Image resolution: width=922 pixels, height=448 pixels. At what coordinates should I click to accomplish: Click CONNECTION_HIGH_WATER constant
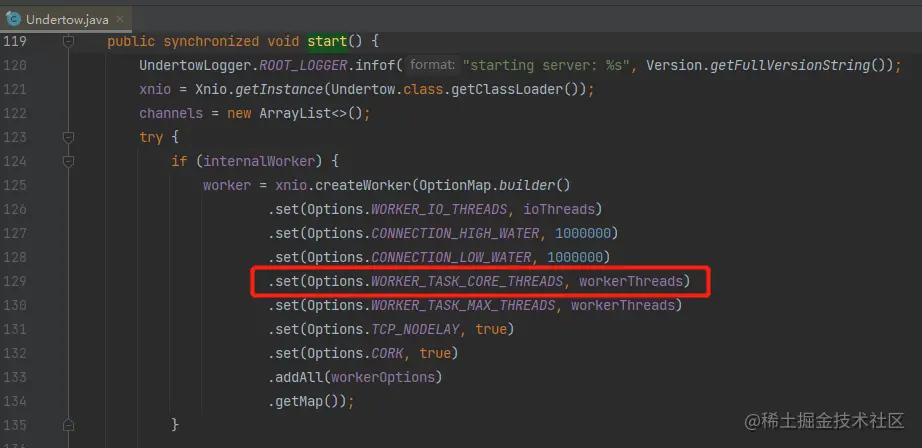(x=455, y=234)
